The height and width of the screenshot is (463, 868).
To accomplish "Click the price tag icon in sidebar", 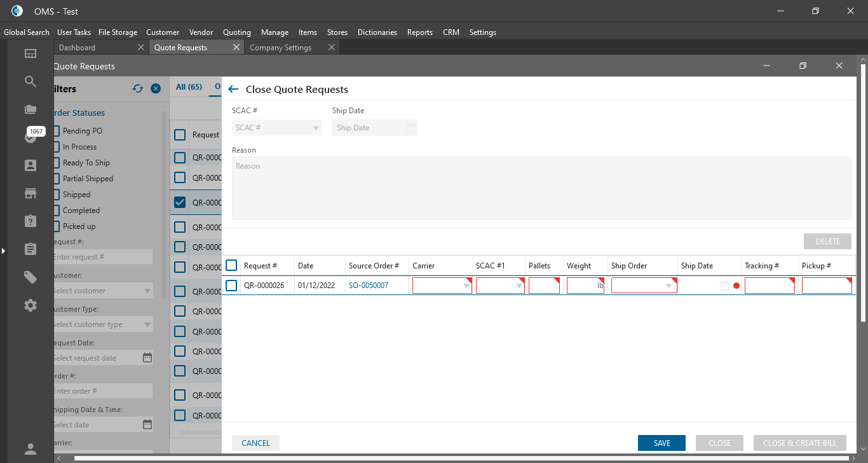I will pos(31,277).
